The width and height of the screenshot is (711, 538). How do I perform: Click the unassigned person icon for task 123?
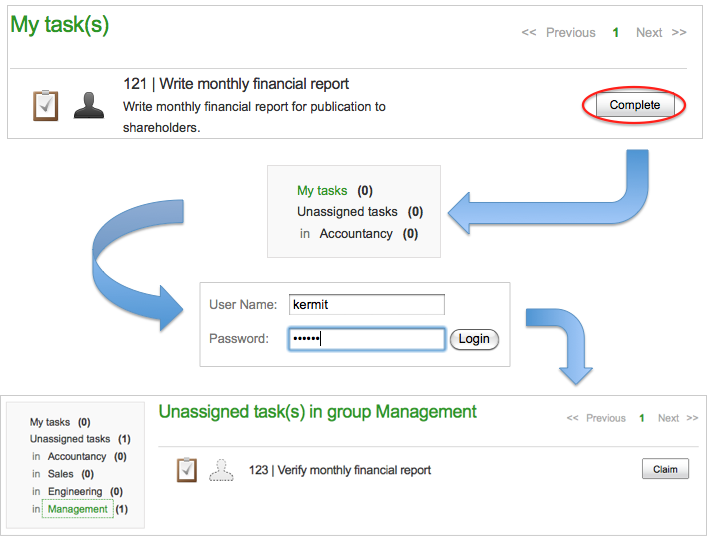(221, 469)
